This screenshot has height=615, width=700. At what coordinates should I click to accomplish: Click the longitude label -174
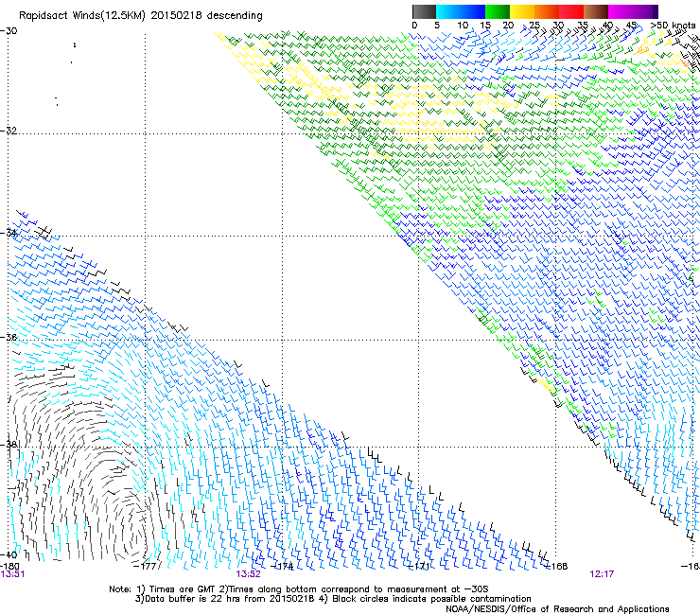coord(283,566)
